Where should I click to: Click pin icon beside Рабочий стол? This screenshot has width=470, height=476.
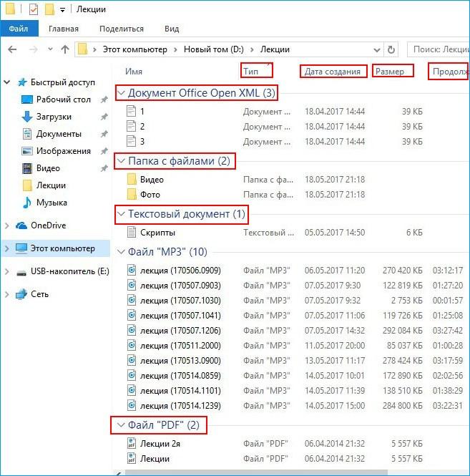click(x=104, y=99)
